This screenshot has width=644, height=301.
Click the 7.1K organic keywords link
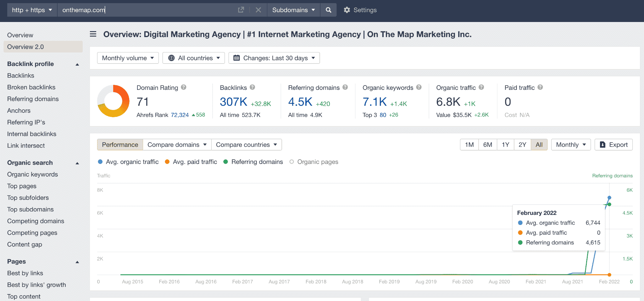click(375, 102)
